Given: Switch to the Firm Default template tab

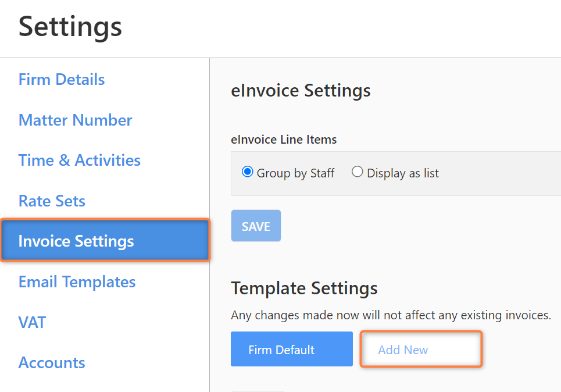Looking at the screenshot, I should [292, 349].
